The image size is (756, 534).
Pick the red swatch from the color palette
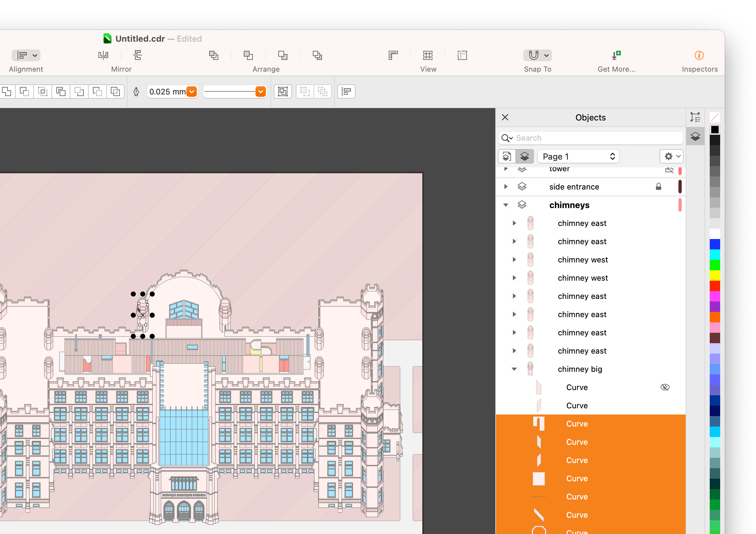click(x=715, y=286)
